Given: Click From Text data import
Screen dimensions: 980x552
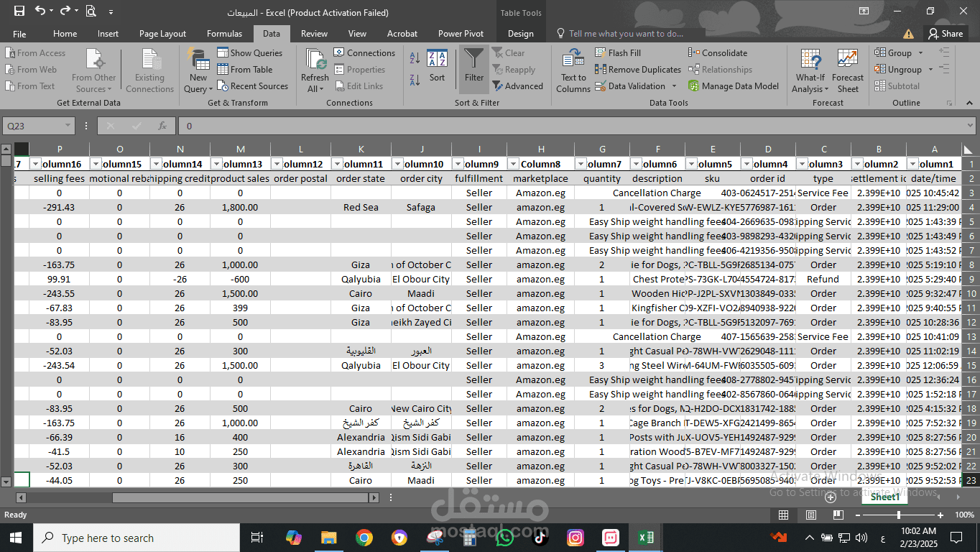Looking at the screenshot, I should [x=30, y=86].
